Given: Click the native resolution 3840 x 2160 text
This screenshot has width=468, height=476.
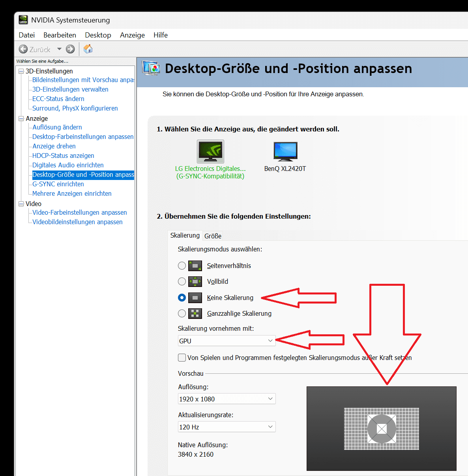Looking at the screenshot, I should pos(196,454).
